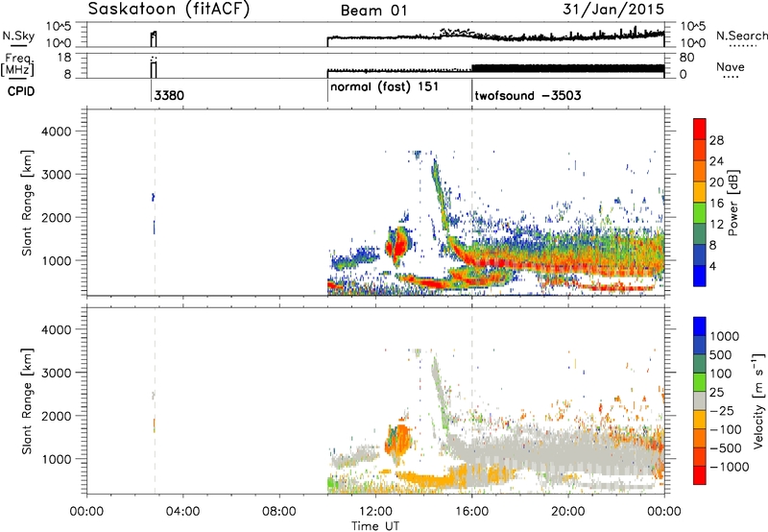Select the N.Sky legend label
Image resolution: width=768 pixels, height=532 pixels.
(x=18, y=36)
